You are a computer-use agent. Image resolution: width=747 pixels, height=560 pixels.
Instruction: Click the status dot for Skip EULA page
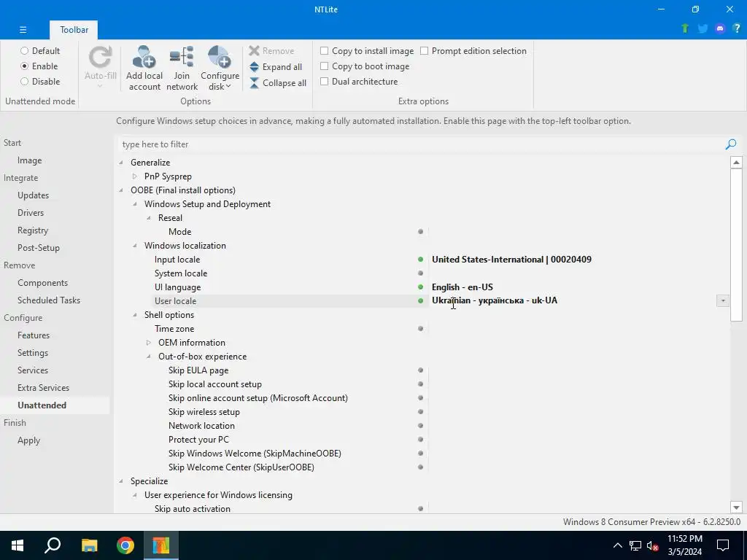tap(420, 370)
